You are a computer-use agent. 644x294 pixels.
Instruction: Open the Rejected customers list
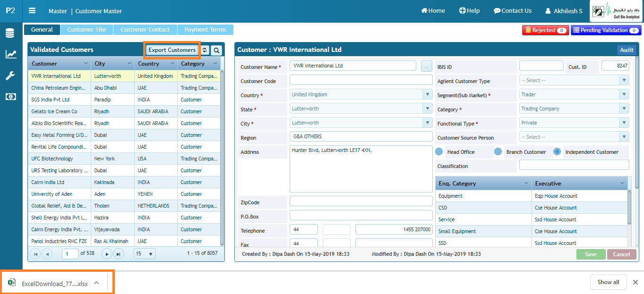(x=545, y=30)
